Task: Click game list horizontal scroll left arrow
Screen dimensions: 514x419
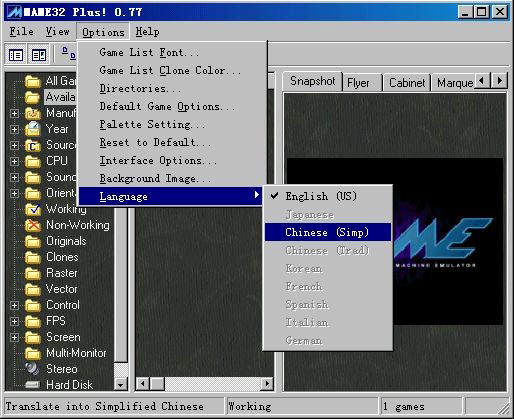Action: pyautogui.click(x=143, y=384)
